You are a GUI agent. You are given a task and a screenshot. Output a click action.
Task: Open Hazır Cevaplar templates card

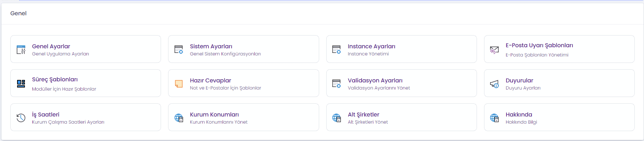point(243,83)
